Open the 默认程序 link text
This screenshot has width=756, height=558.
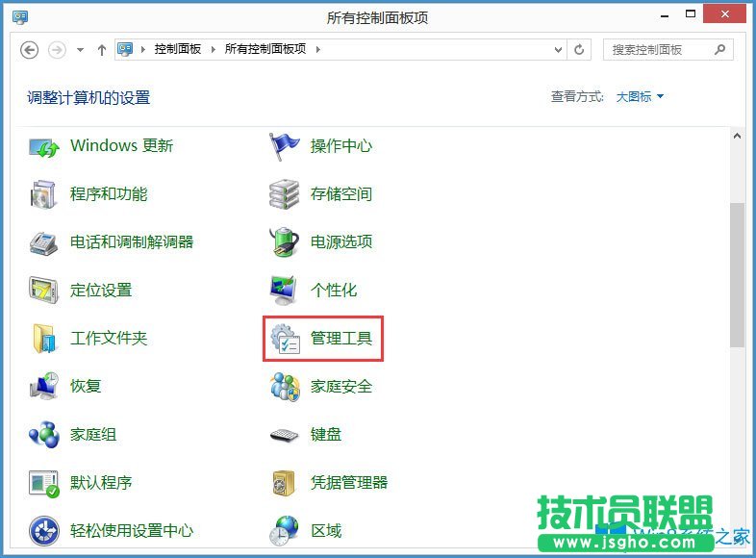point(101,482)
